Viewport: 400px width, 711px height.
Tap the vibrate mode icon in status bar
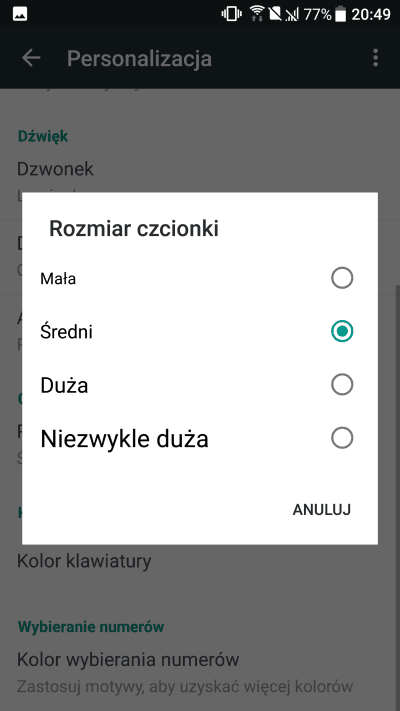coord(231,14)
